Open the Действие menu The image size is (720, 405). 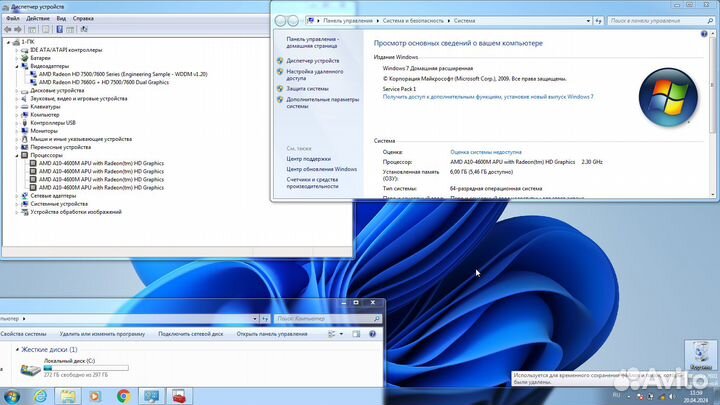(37, 18)
